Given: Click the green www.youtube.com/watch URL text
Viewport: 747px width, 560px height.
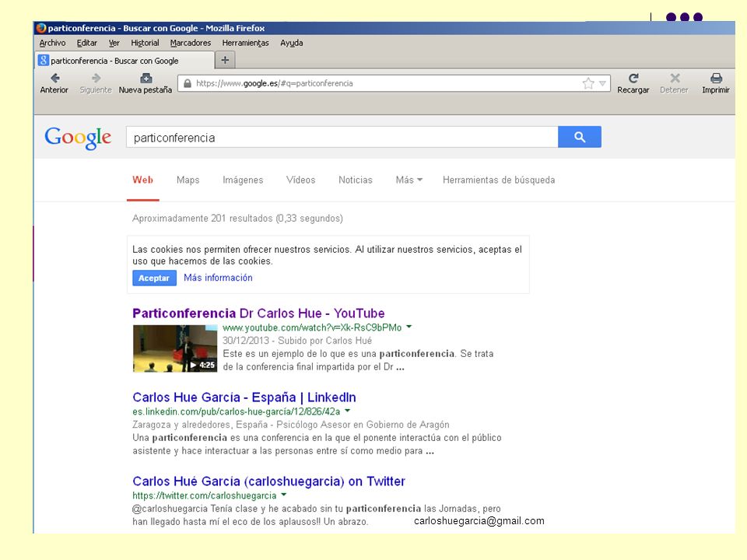Looking at the screenshot, I should pyautogui.click(x=312, y=327).
